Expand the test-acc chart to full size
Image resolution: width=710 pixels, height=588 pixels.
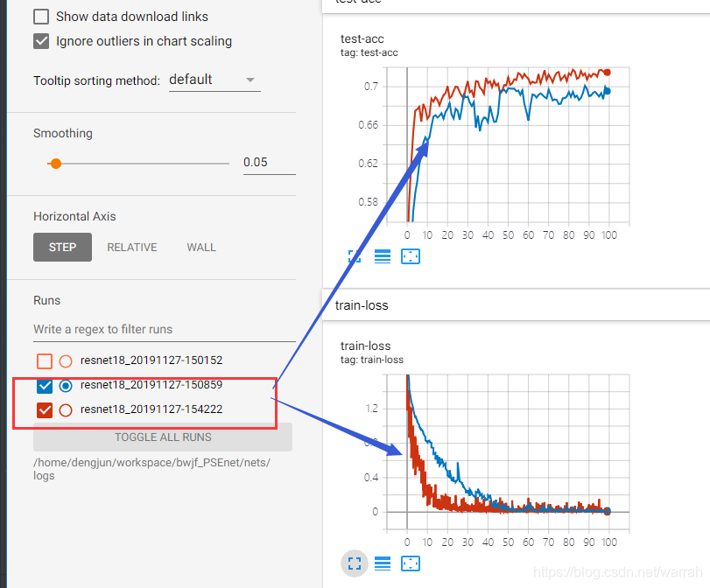pos(355,256)
